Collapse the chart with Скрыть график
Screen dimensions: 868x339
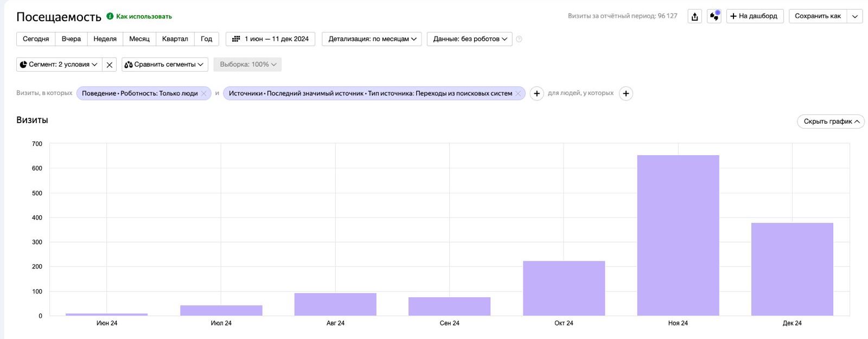pyautogui.click(x=831, y=121)
